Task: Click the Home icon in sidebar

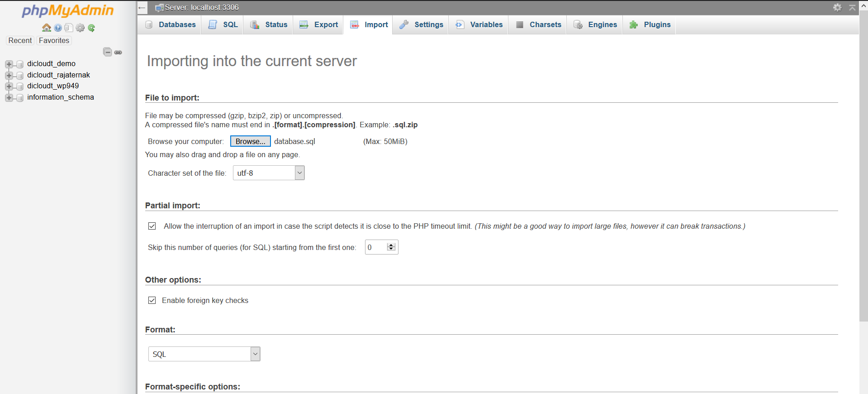Action: [x=46, y=28]
